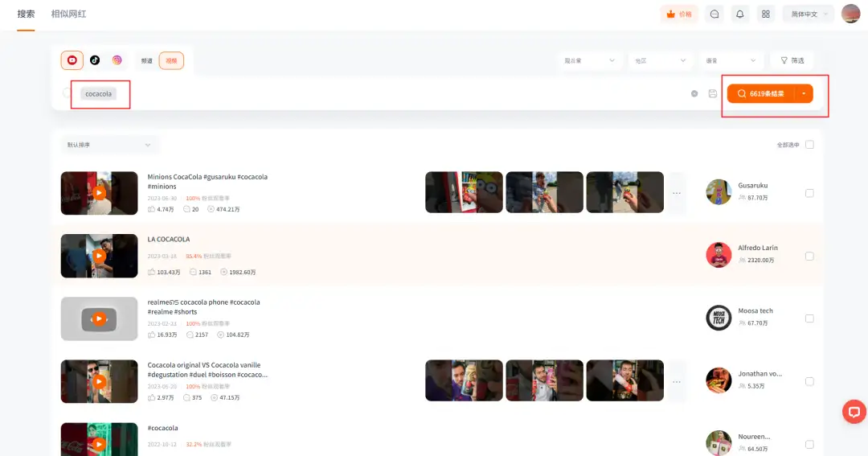Screen dimensions: 868x456
Task: Click the magnifier icon in the orange results button
Action: tap(742, 93)
